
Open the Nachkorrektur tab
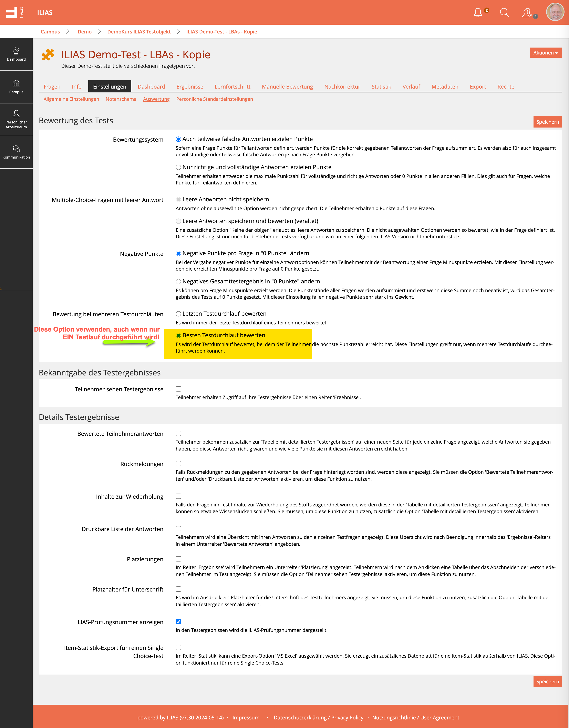(x=342, y=86)
